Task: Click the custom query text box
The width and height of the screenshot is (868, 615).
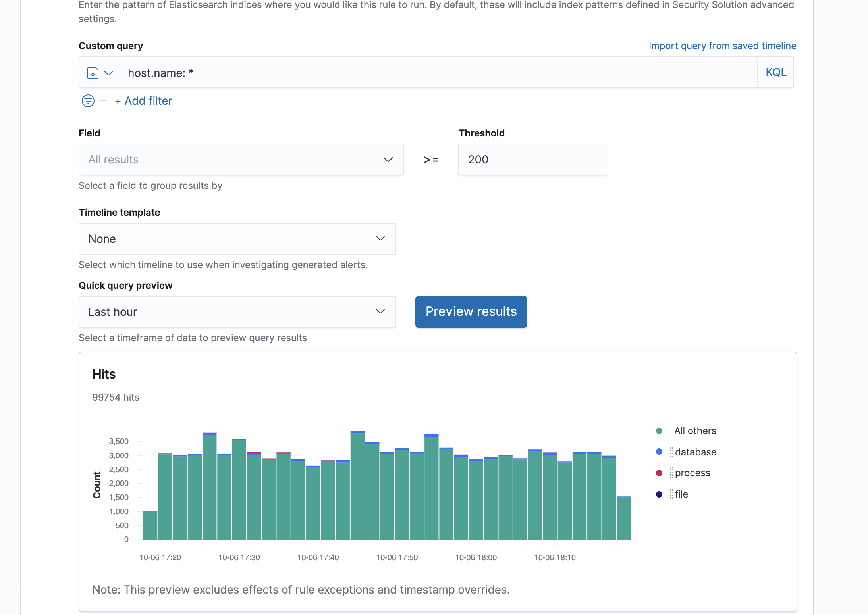Action: (437, 73)
